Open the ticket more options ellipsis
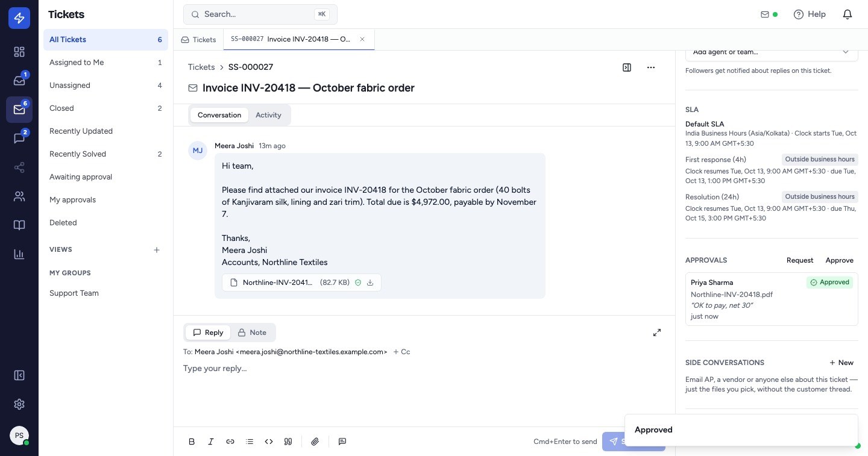868x456 pixels. tap(651, 67)
